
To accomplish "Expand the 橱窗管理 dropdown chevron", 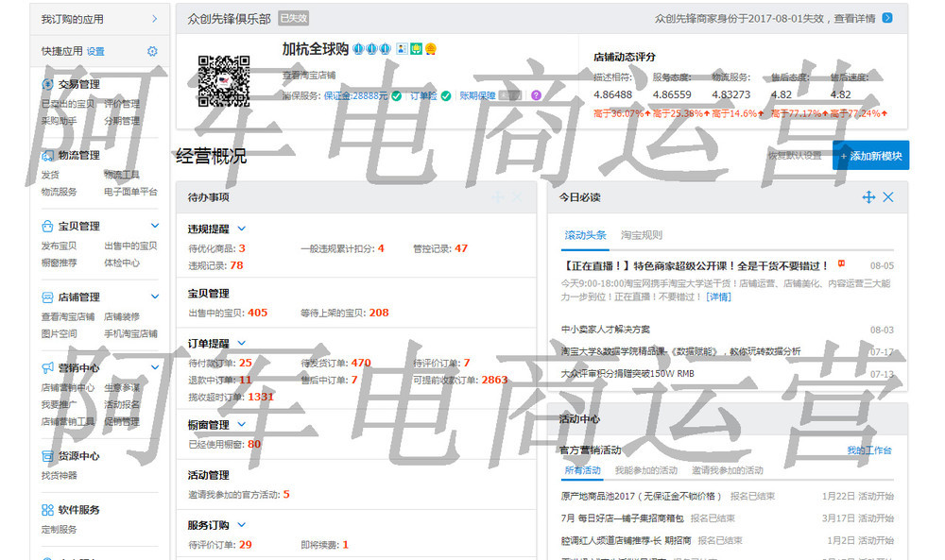I will [242, 425].
